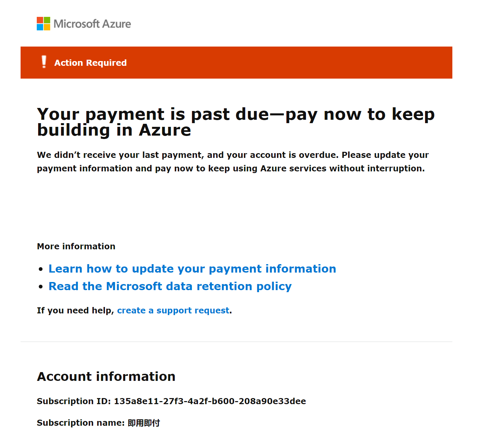Click the Account information heading
Image resolution: width=479 pixels, height=448 pixels.
click(x=106, y=376)
